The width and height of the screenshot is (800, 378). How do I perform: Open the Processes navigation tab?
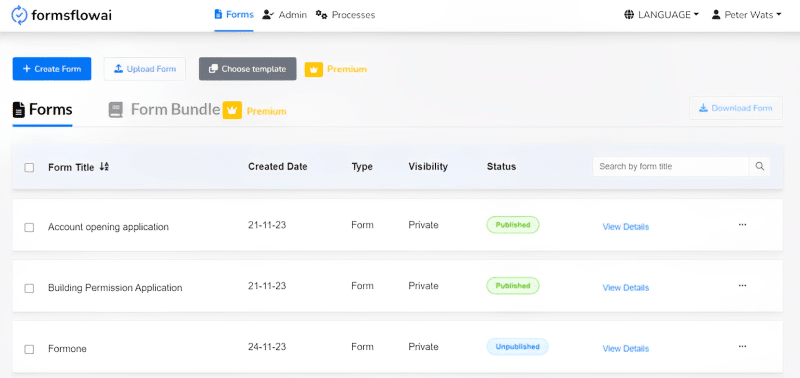point(345,15)
